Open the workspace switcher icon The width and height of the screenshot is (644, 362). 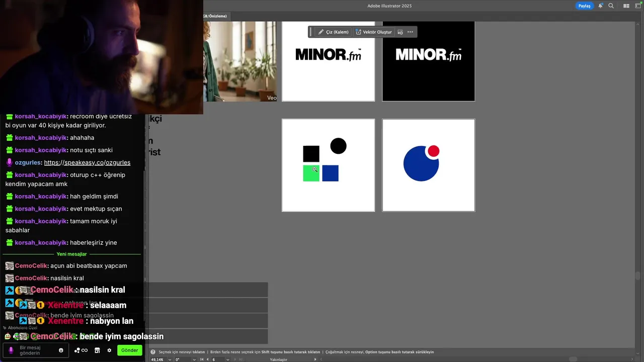pyautogui.click(x=637, y=6)
